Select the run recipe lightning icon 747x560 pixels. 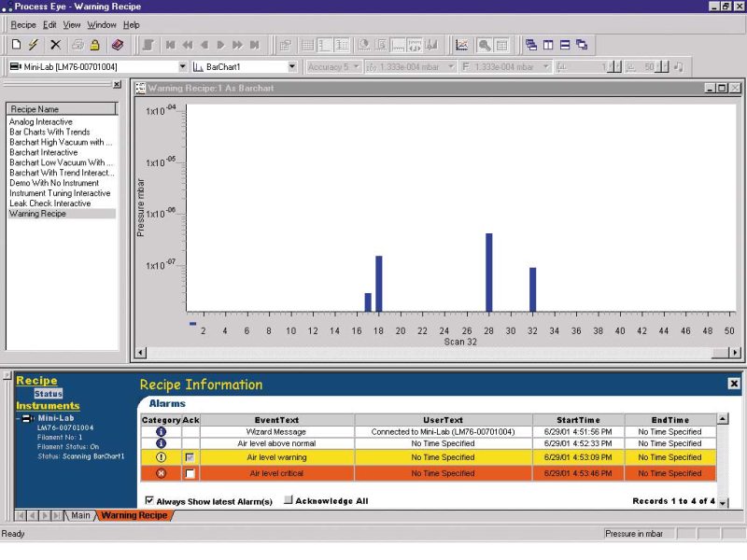click(32, 42)
